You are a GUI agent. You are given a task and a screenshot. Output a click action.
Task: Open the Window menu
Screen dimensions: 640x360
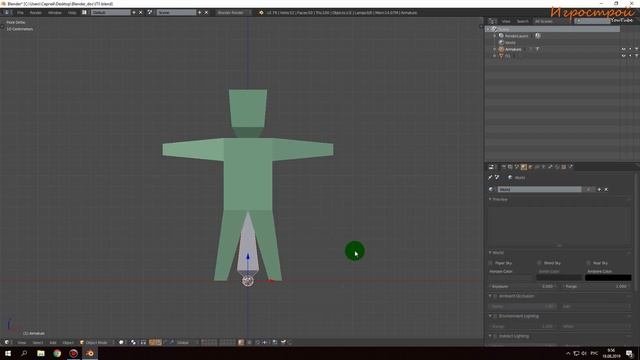tap(55, 13)
